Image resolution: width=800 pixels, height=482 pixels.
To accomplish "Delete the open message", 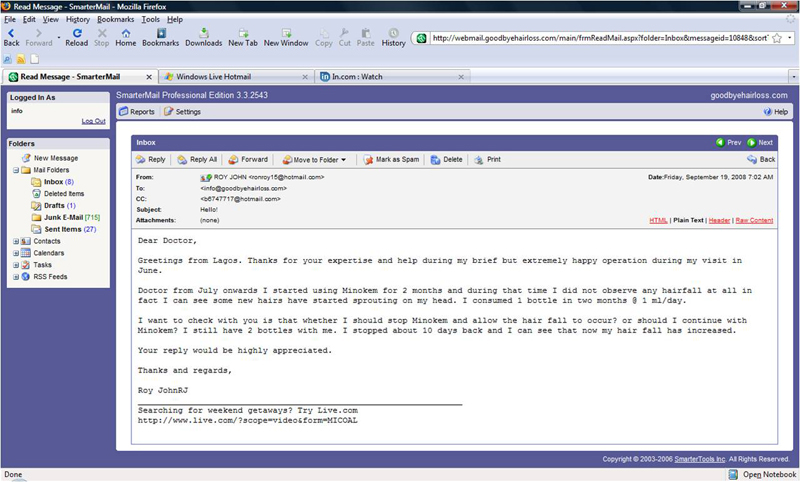I will [x=447, y=159].
